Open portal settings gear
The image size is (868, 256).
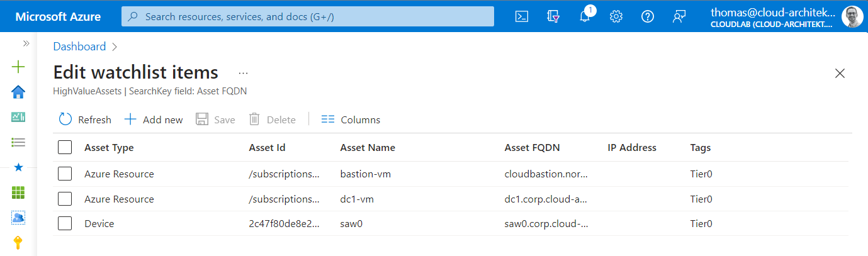coord(616,17)
